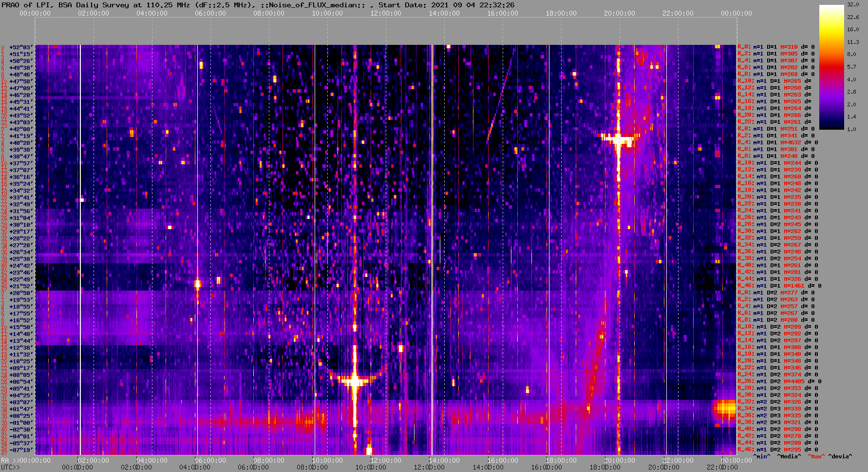Image resolution: width=868 pixels, height=472 pixels.
Task: Click the 'Start Date: 2021 09 04 22:32:26' text
Action: [x=446, y=5]
